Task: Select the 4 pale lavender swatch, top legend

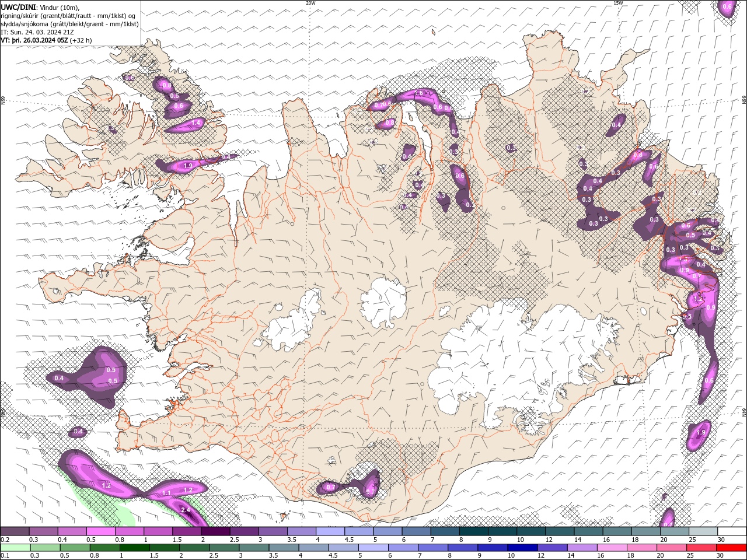Action: click(330, 531)
